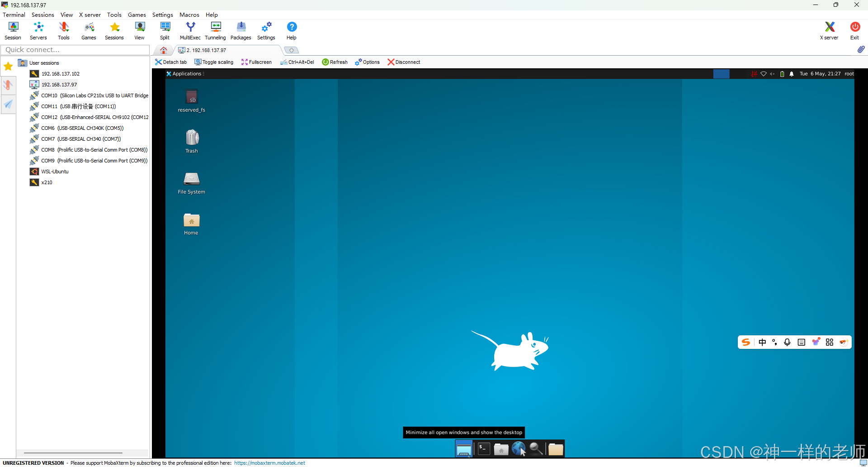Select the Tools sidebar tab icon
The image size is (868, 467).
[8, 85]
